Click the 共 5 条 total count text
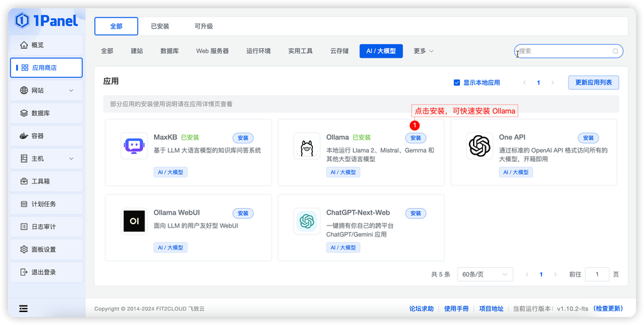Image resolution: width=644 pixels, height=325 pixels. point(440,274)
